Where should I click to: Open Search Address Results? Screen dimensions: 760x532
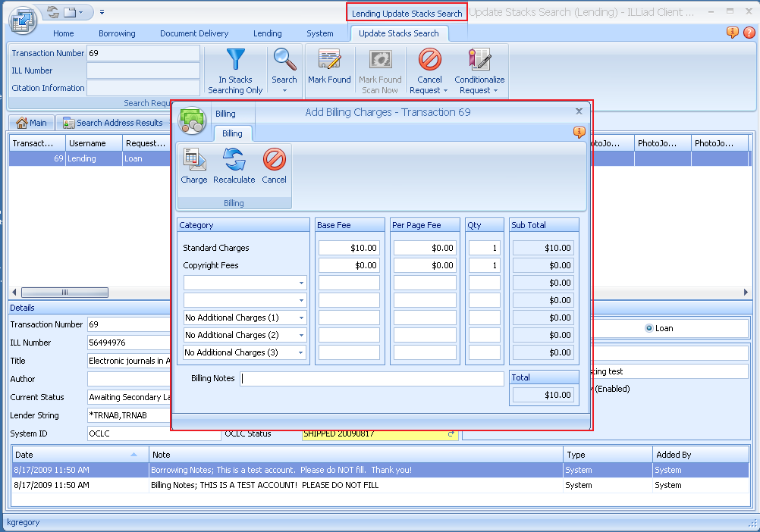coord(111,122)
